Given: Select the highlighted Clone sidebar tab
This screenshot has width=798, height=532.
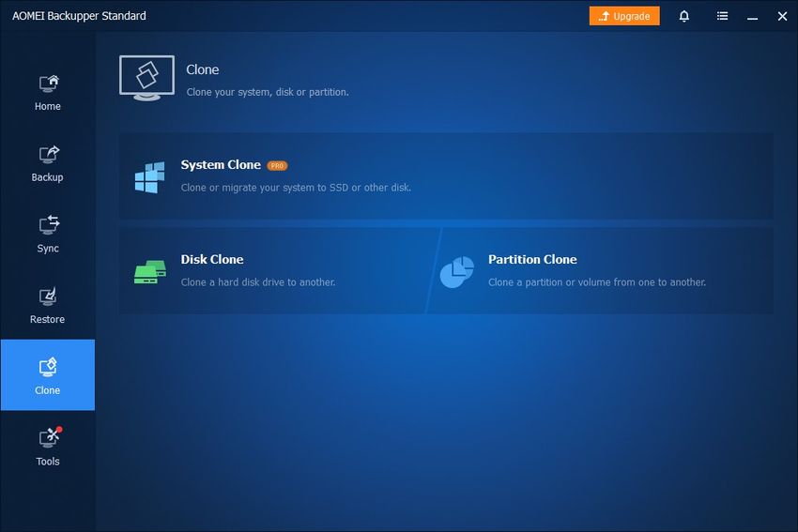Looking at the screenshot, I should [48, 375].
